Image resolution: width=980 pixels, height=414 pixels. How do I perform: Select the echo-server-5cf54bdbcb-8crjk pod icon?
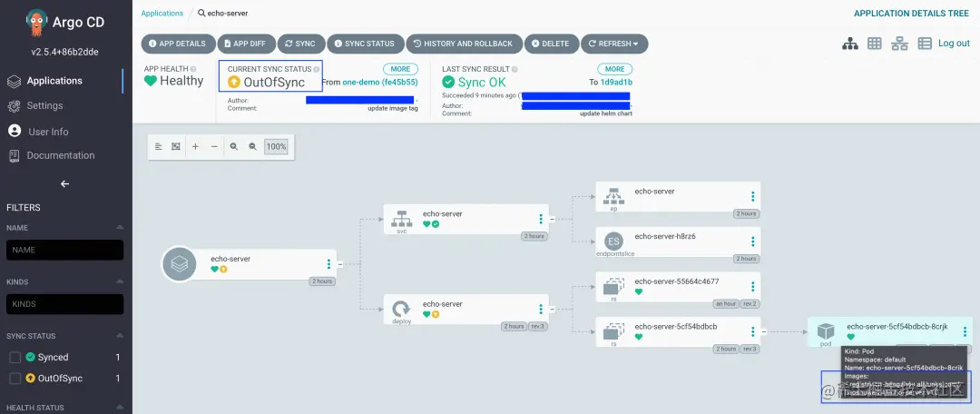tap(826, 331)
